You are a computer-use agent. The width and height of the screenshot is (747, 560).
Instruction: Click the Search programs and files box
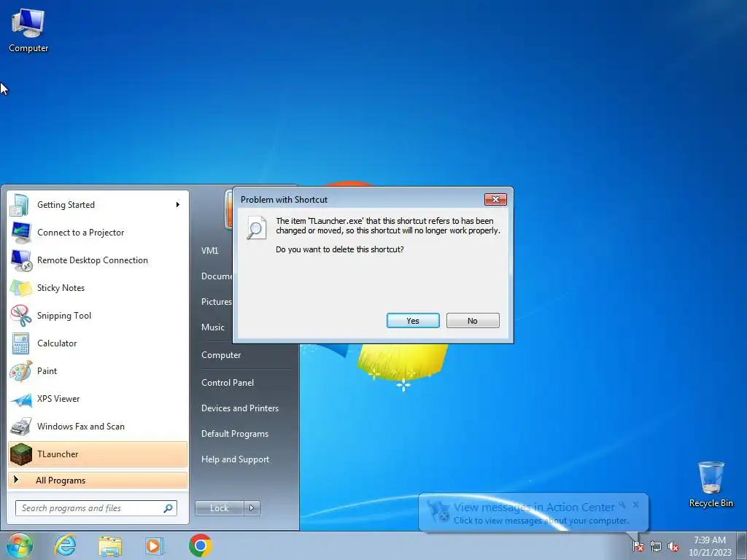[96, 508]
